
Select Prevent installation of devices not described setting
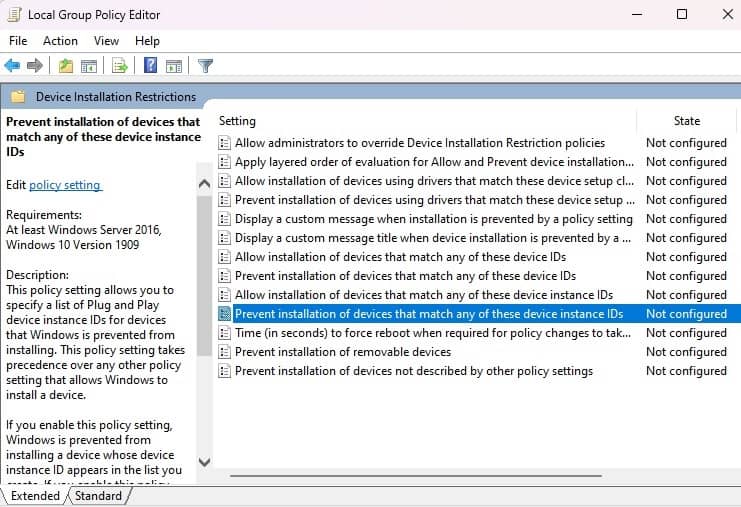[x=414, y=371]
